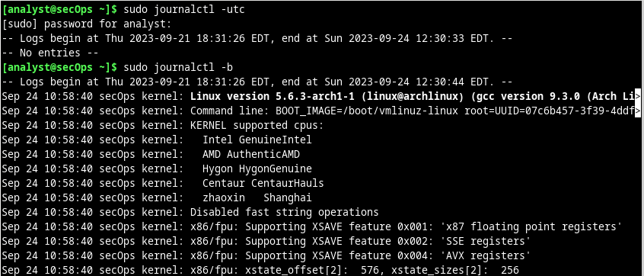Click the 'Hygon HygonGenuine' entry
The height and width of the screenshot is (276, 644).
(257, 168)
